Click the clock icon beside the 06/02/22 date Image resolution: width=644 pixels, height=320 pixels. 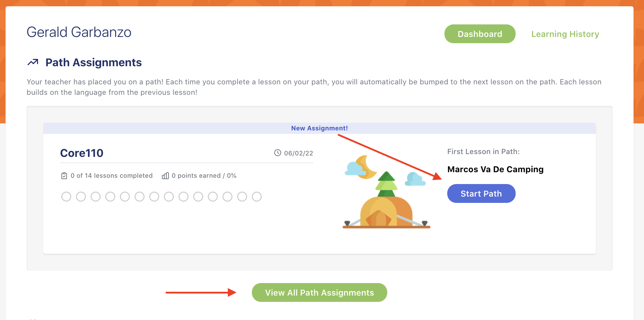pyautogui.click(x=277, y=153)
